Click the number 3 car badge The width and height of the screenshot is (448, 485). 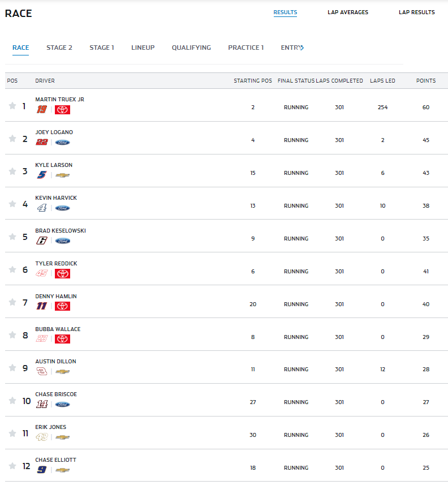[x=42, y=371]
